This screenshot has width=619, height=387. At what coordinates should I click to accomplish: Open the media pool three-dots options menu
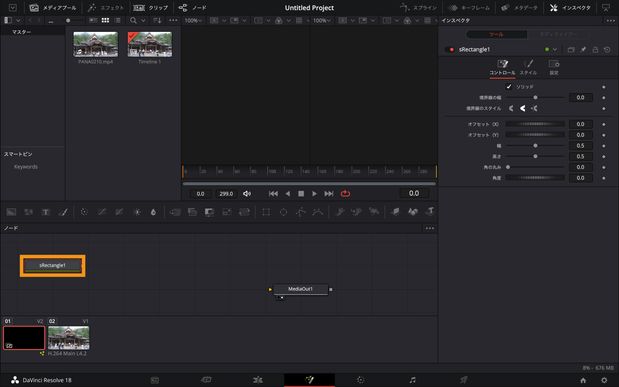coord(173,20)
